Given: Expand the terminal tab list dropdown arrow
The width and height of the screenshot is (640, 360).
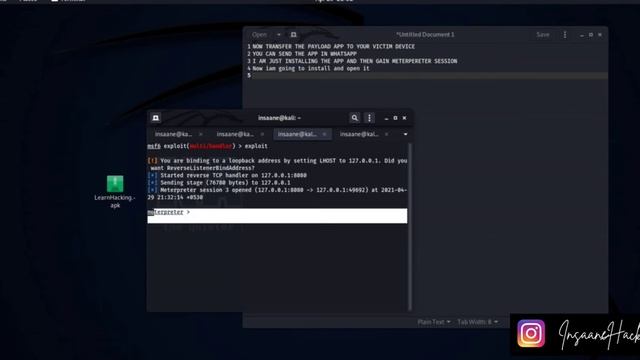Looking at the screenshot, I should point(405,134).
